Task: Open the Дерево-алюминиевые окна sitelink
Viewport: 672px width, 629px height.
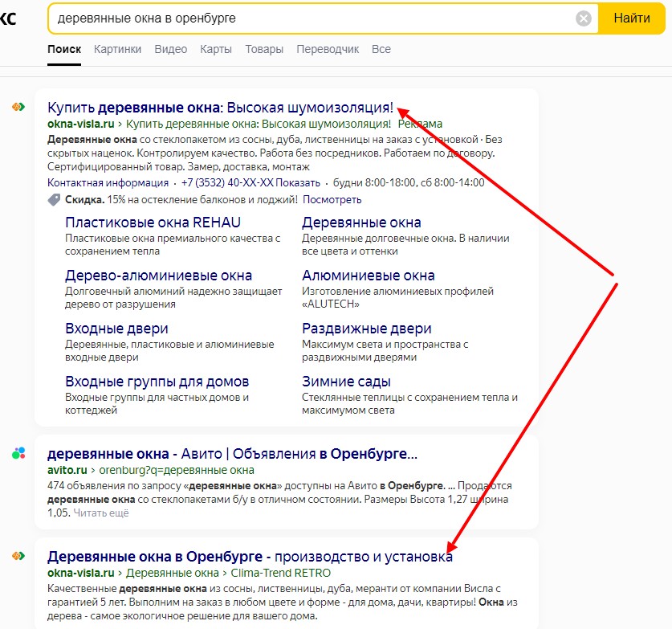Action: point(158,276)
